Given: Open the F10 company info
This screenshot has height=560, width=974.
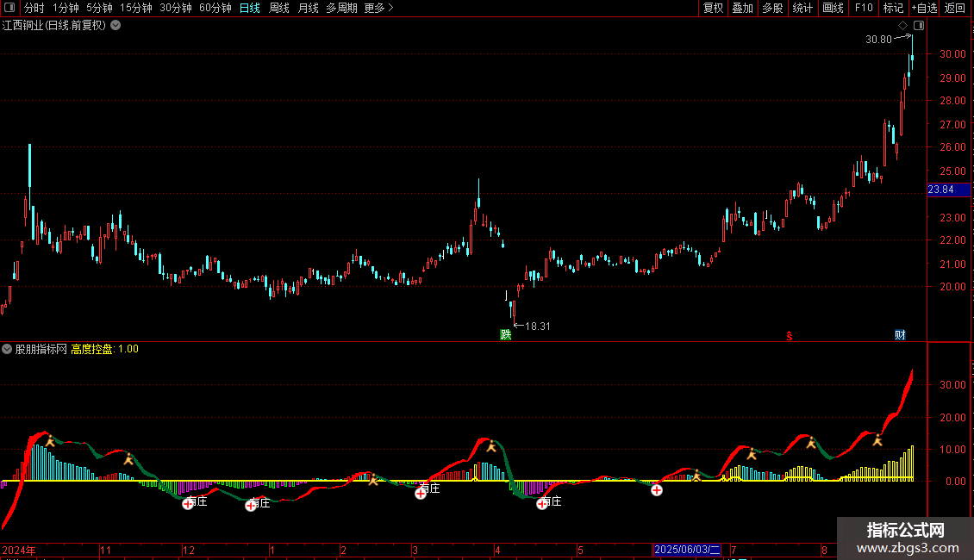Looking at the screenshot, I should [x=864, y=8].
